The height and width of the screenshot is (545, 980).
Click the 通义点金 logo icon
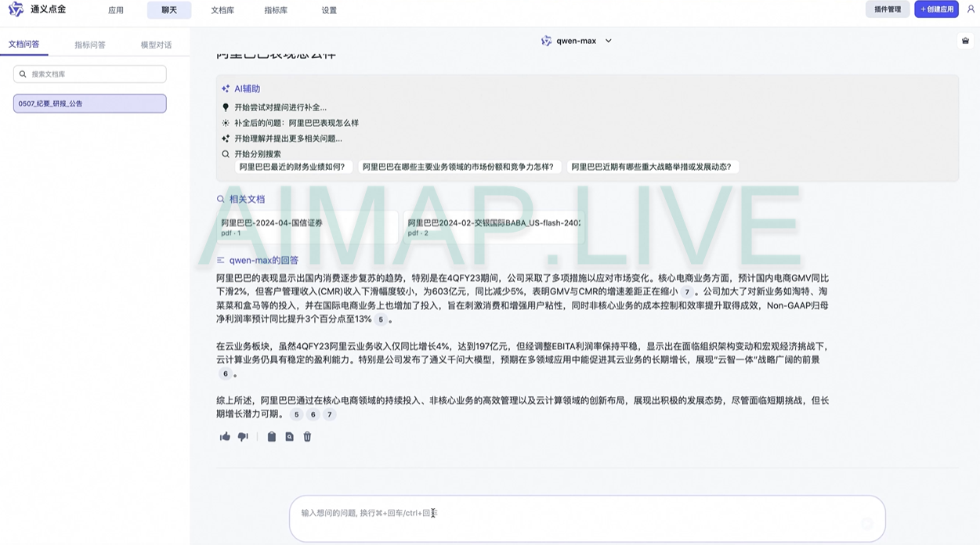pyautogui.click(x=16, y=10)
